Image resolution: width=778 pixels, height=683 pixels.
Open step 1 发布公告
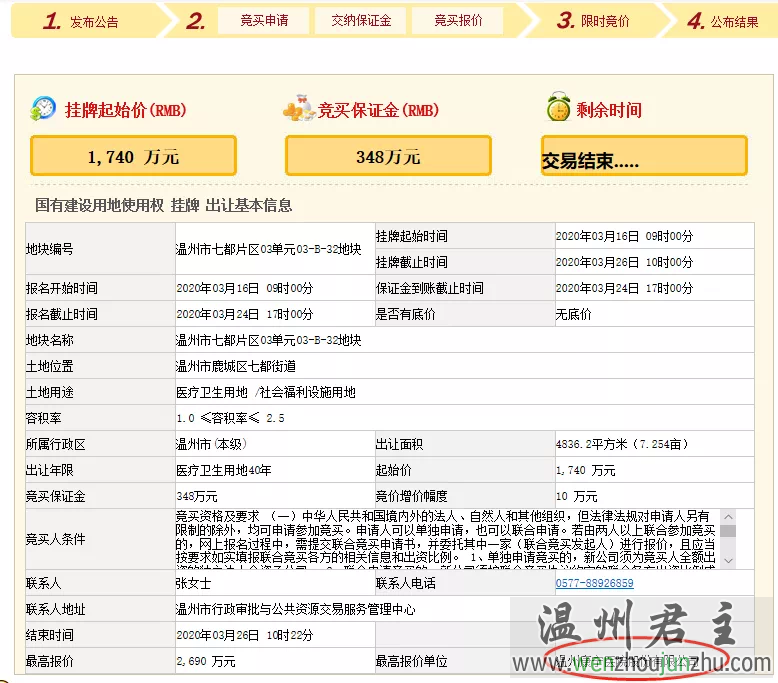[82, 21]
